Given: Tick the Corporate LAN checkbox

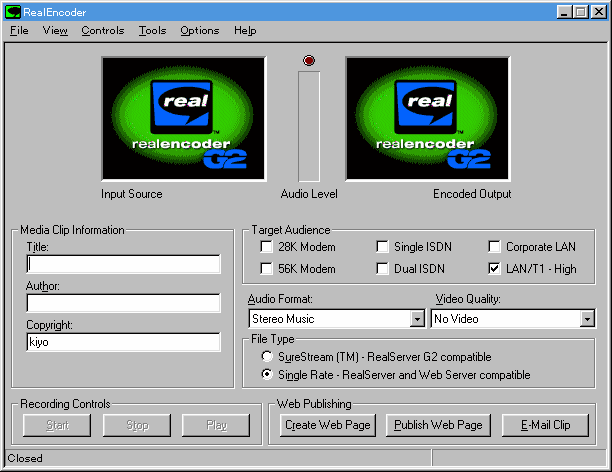Looking at the screenshot, I should [x=494, y=247].
